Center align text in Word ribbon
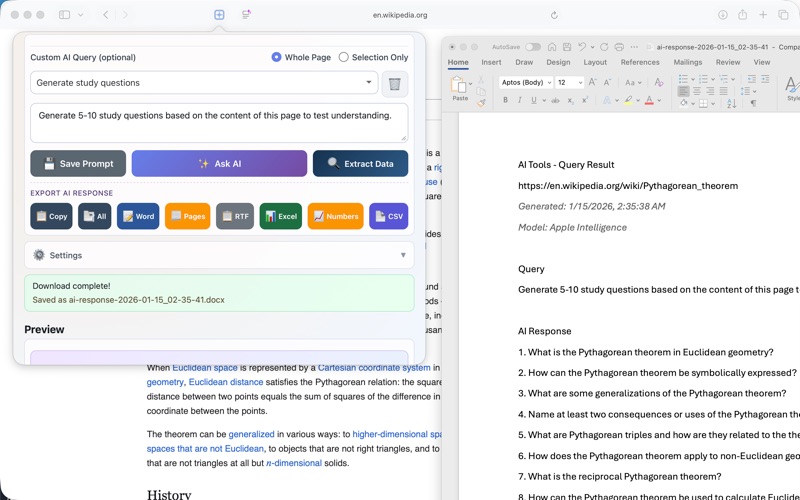The height and width of the screenshot is (500, 800). click(696, 91)
